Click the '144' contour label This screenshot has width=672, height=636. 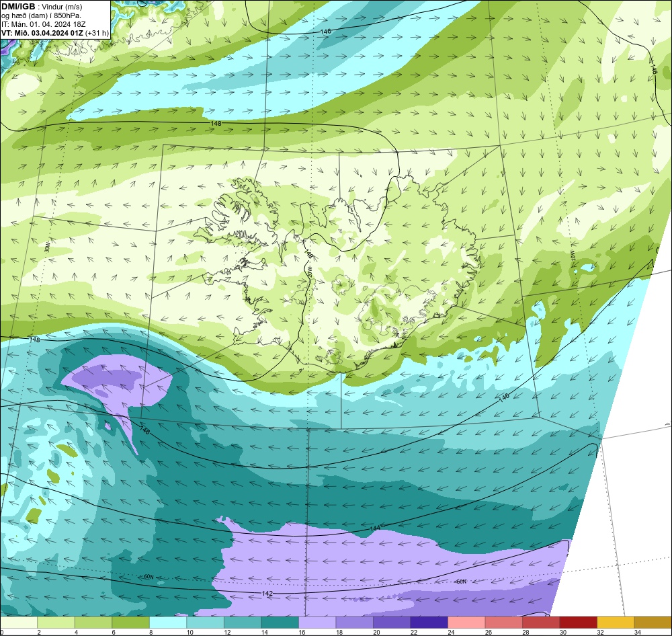(x=375, y=528)
